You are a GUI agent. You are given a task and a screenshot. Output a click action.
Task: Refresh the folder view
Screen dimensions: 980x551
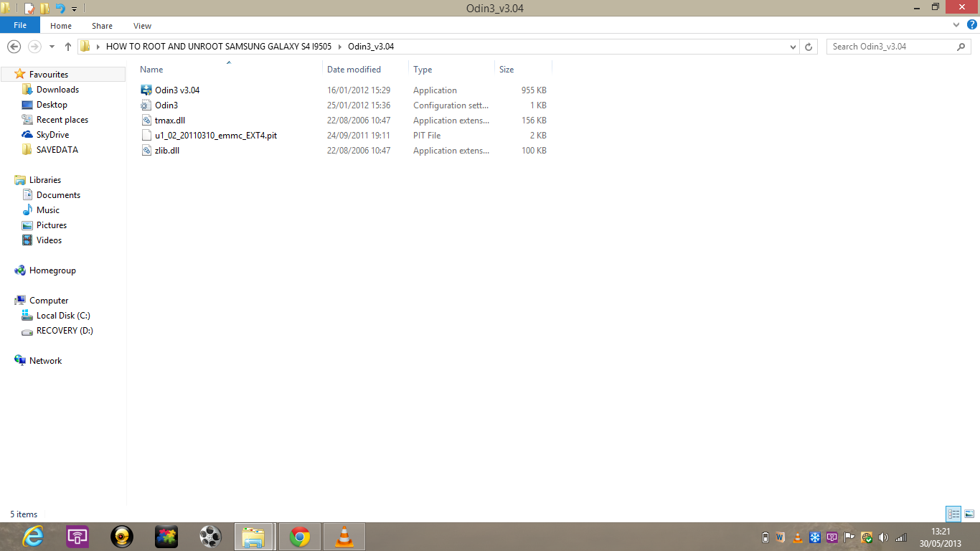click(x=809, y=47)
